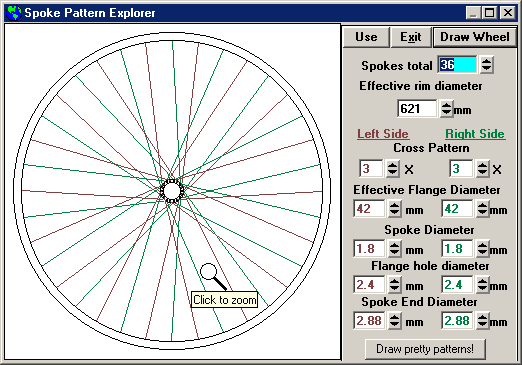Select the Spokes total input field
The height and width of the screenshot is (365, 522).
[457, 65]
